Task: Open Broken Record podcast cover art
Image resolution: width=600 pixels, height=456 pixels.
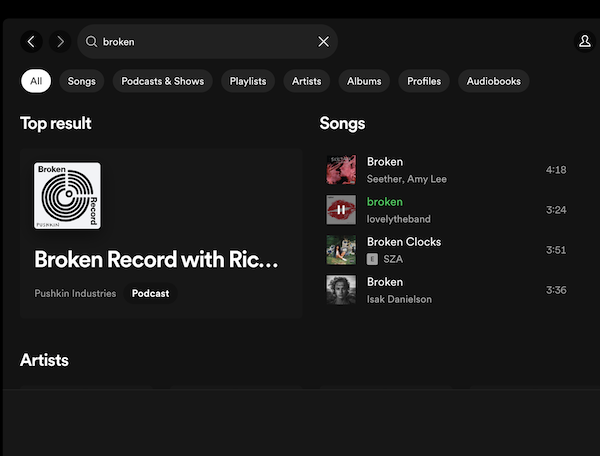Action: (x=67, y=196)
